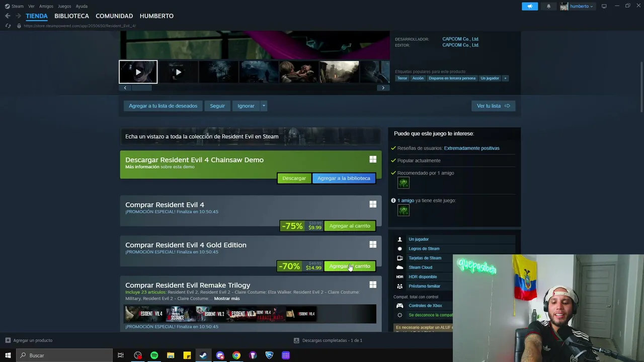Click the Extremadamente positivas reviews link
This screenshot has width=644, height=362.
tap(471, 148)
